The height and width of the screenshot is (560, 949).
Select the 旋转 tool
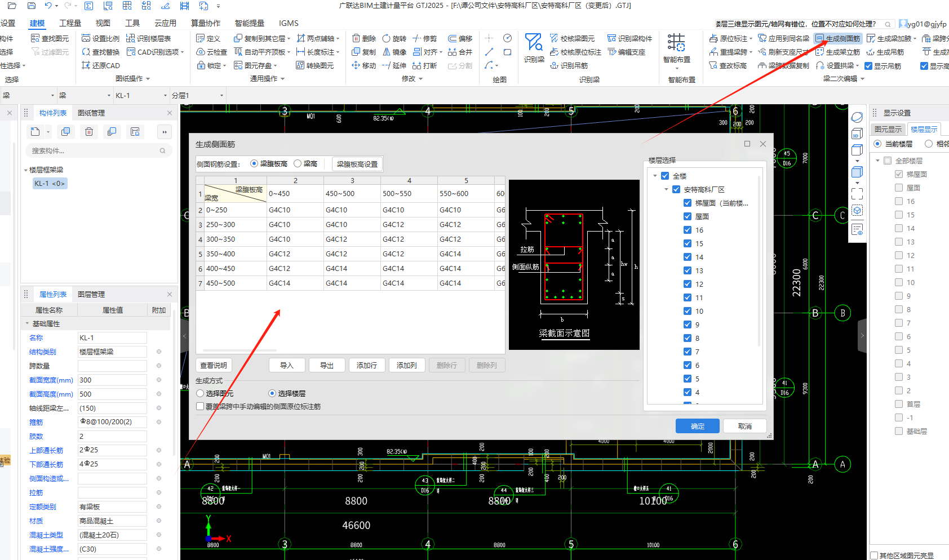click(394, 38)
